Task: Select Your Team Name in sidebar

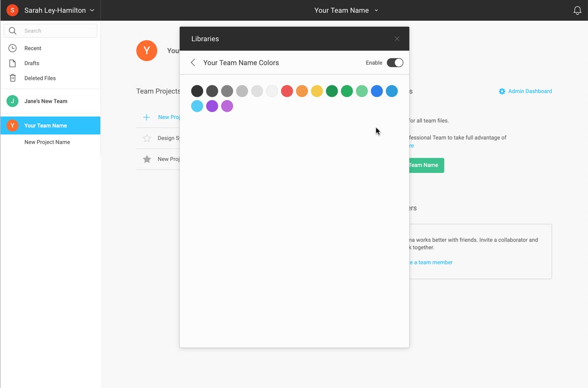Action: point(46,125)
